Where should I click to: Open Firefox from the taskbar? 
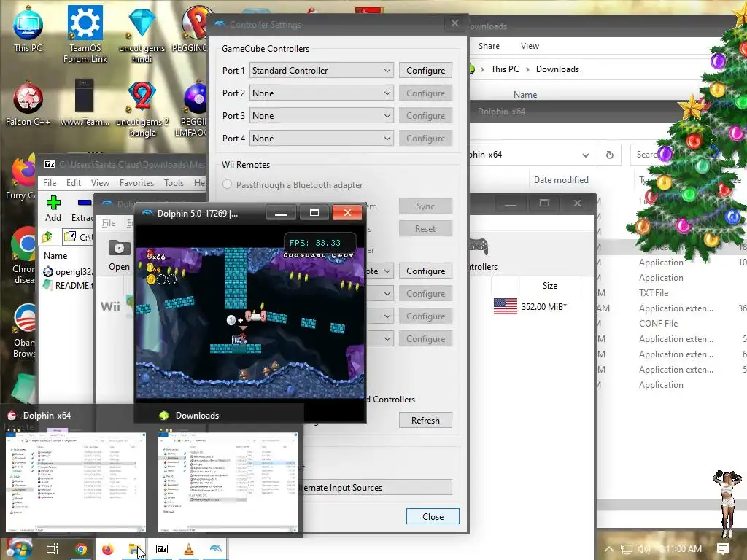[x=108, y=549]
